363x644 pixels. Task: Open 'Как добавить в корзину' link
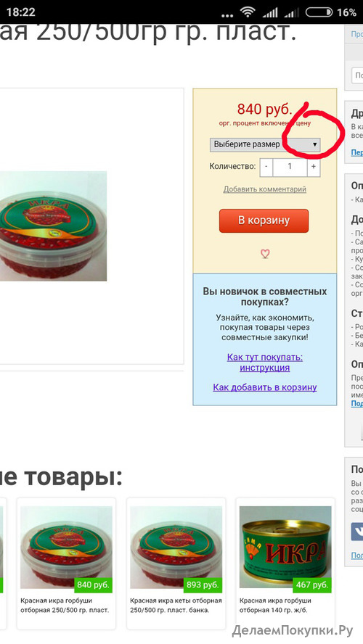click(x=265, y=387)
